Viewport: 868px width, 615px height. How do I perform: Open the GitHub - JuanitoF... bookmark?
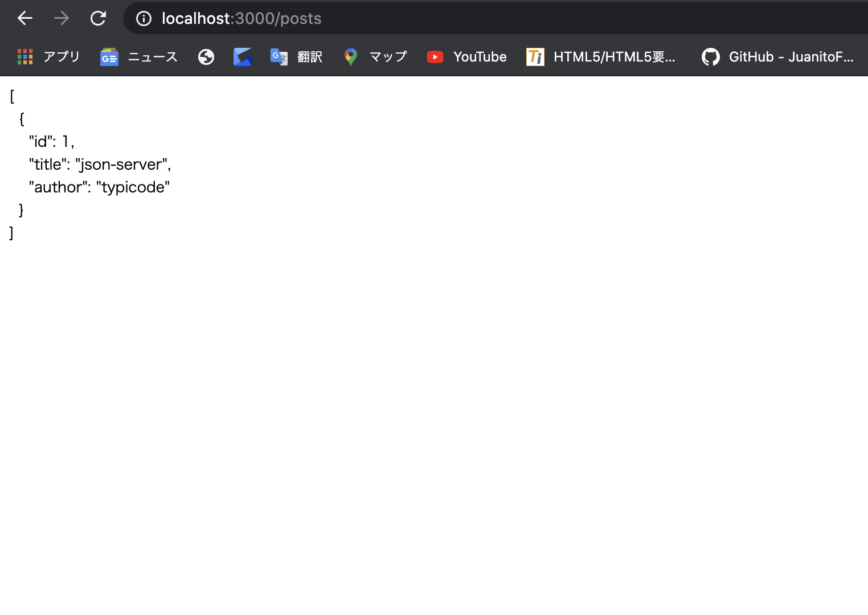click(791, 56)
